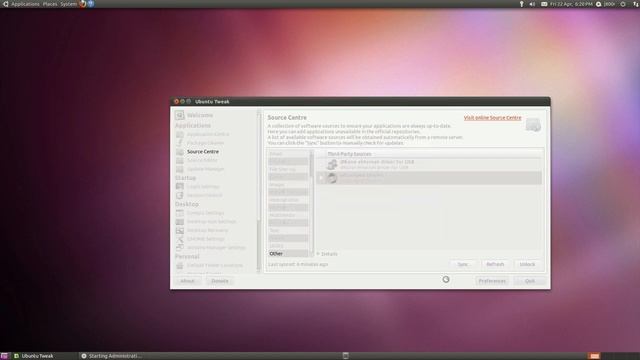Click the Source Editor sidebar icon
The width and height of the screenshot is (640, 360).
click(180, 160)
